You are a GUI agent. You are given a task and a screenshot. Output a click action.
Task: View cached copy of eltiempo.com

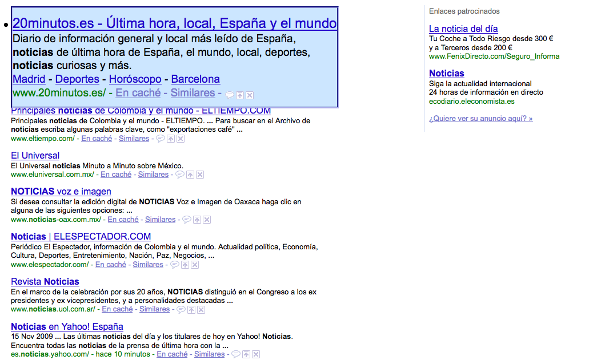coord(97,139)
